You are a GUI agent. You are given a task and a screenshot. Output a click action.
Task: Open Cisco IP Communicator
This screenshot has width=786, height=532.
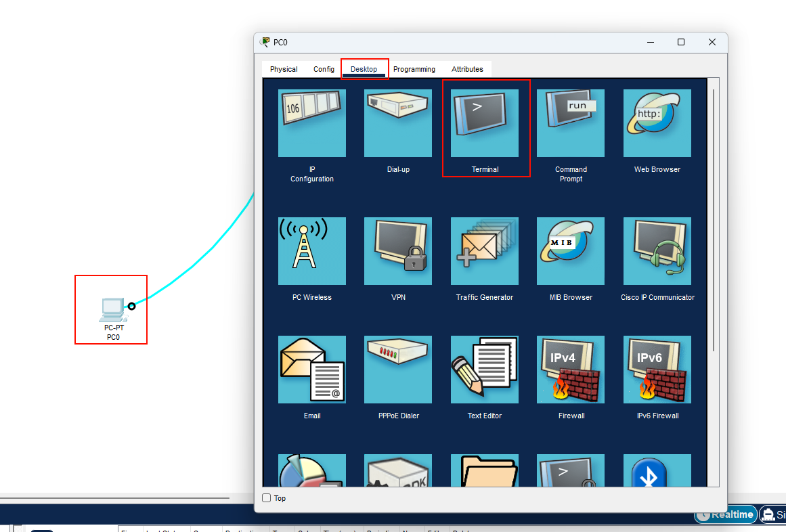(657, 251)
